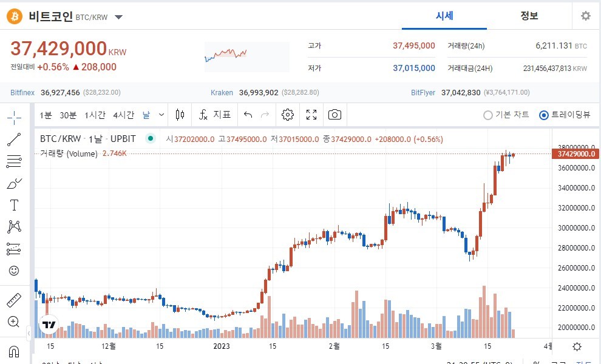This screenshot has height=364, width=601.
Task: Enter fullscreen chart mode
Action: pyautogui.click(x=311, y=115)
